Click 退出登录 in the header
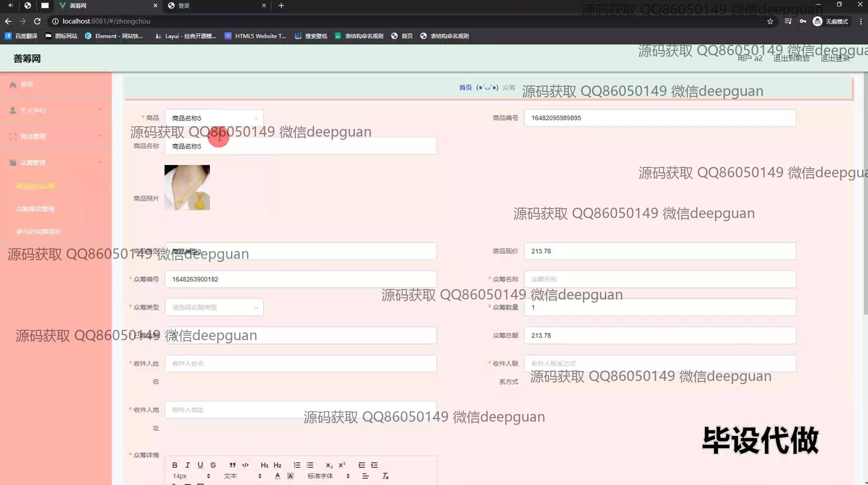 click(835, 58)
